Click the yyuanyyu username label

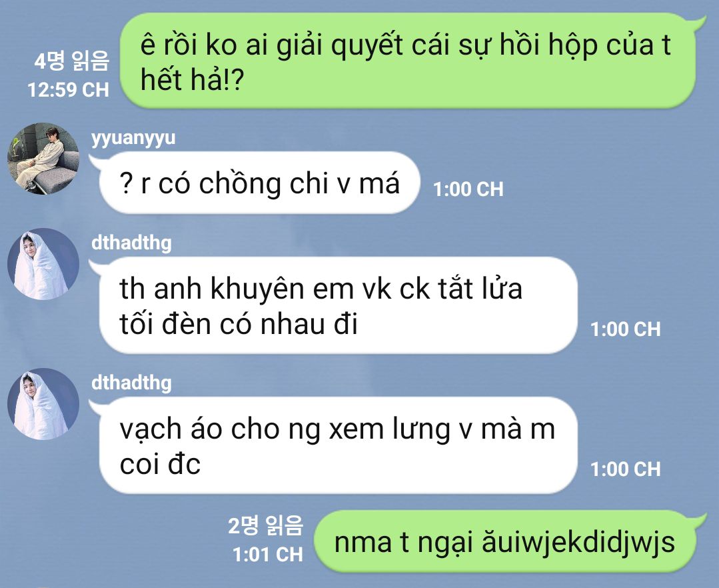(133, 137)
